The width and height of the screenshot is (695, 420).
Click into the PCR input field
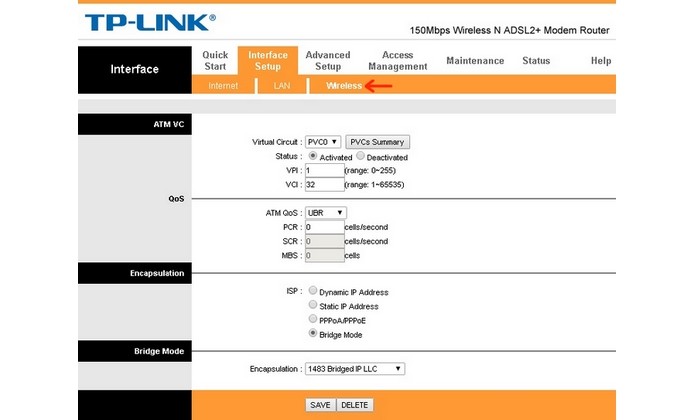[324, 227]
